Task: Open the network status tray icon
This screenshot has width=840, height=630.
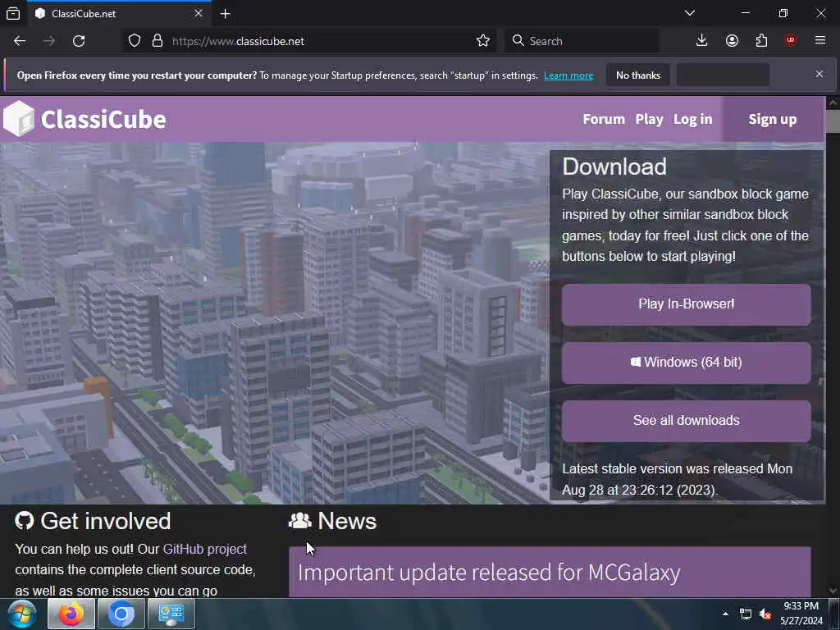Action: pos(745,614)
